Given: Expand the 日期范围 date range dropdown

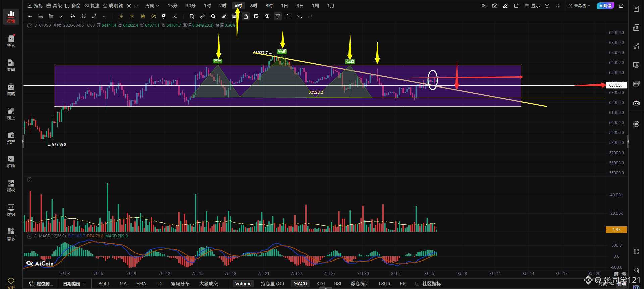Looking at the screenshot, I should point(74,284).
